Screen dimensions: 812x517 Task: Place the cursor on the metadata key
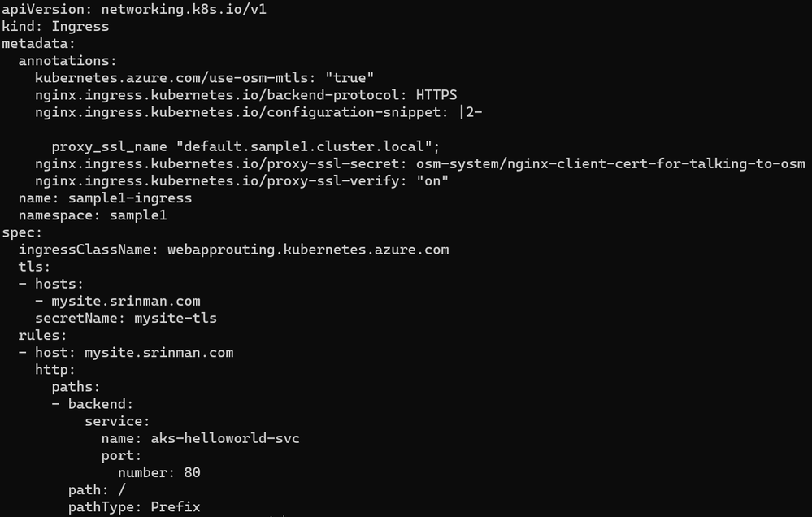[x=38, y=44]
